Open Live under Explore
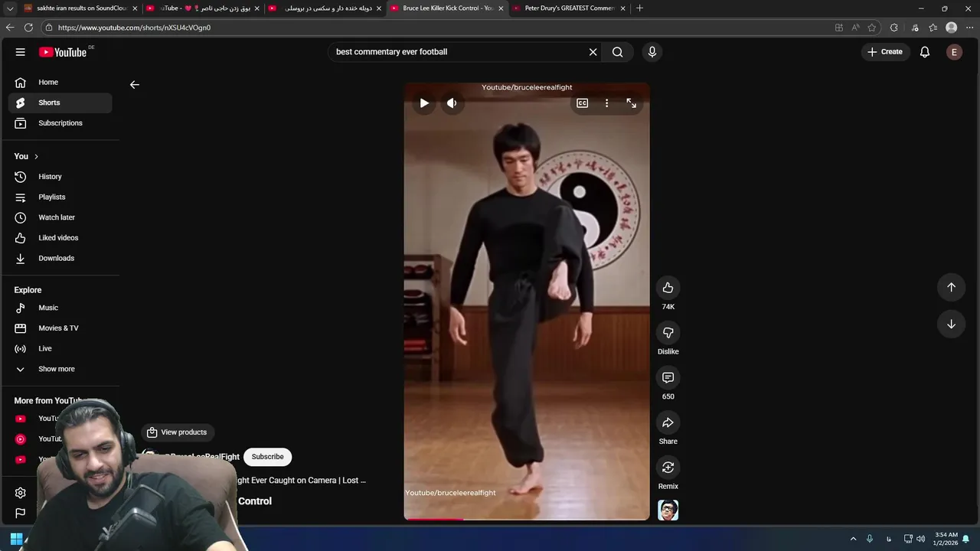Viewport: 980px width, 551px height. 60,349
